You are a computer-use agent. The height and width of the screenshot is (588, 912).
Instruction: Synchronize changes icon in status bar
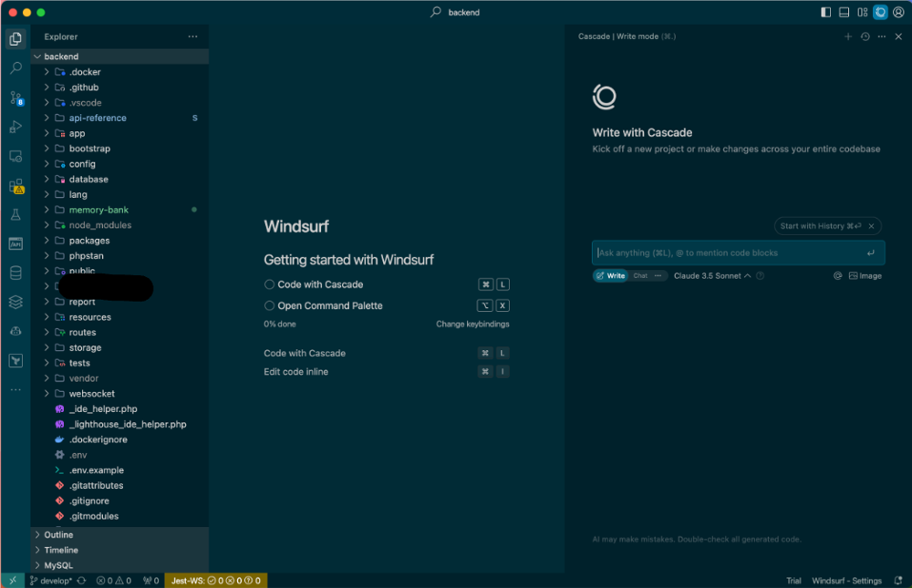81,581
